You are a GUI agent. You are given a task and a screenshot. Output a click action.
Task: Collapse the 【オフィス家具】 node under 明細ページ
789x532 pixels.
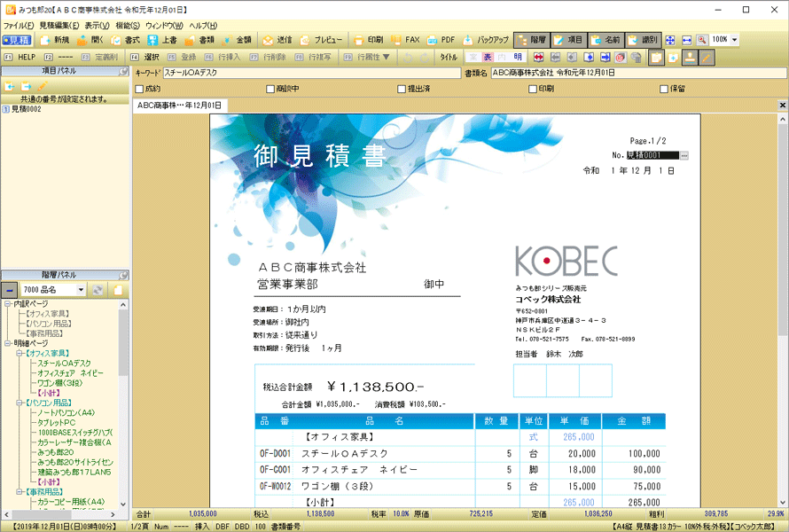pyautogui.click(x=20, y=353)
